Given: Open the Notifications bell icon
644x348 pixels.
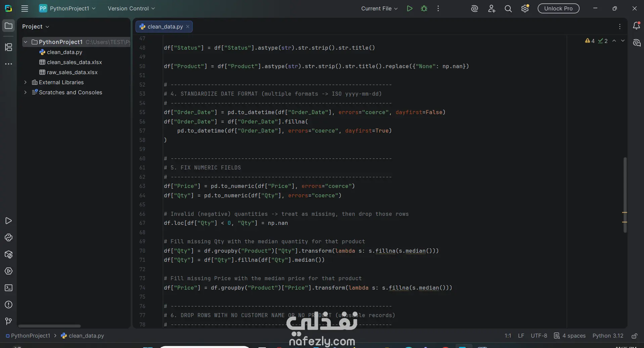Looking at the screenshot, I should (636, 26).
